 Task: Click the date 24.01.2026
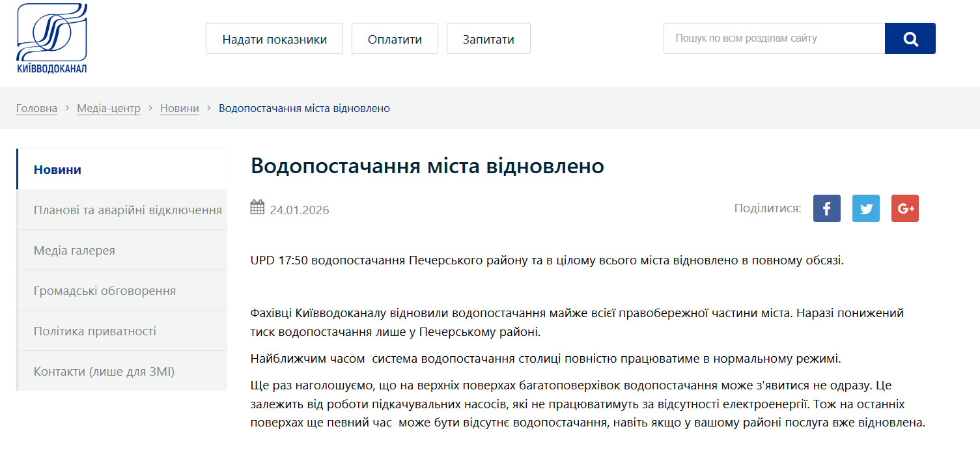click(300, 210)
